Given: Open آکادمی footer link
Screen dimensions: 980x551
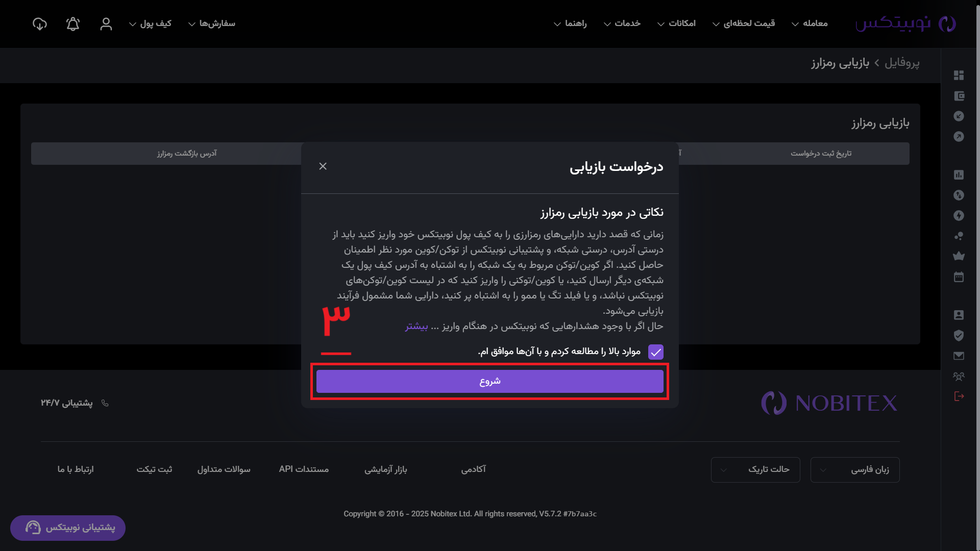Looking at the screenshot, I should click(474, 469).
